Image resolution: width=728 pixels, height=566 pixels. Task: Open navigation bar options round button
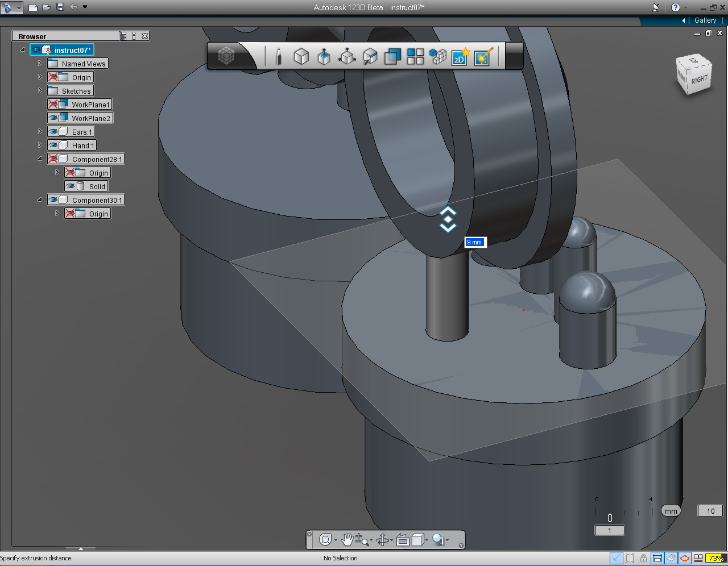(461, 546)
